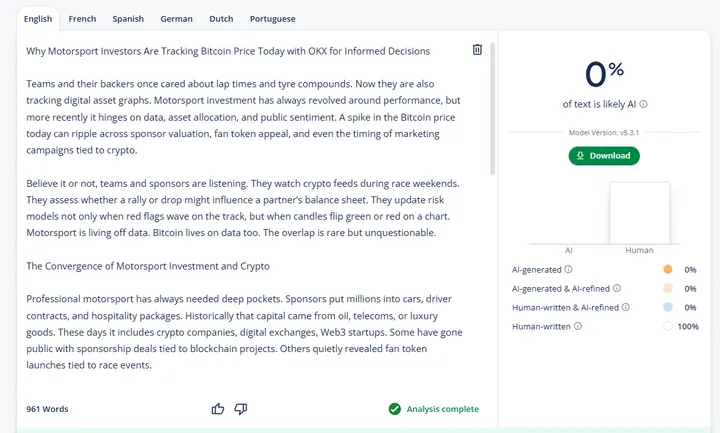Screen dimensions: 720x433
Task: Click the 'Analysis complete' status text
Action: click(443, 409)
